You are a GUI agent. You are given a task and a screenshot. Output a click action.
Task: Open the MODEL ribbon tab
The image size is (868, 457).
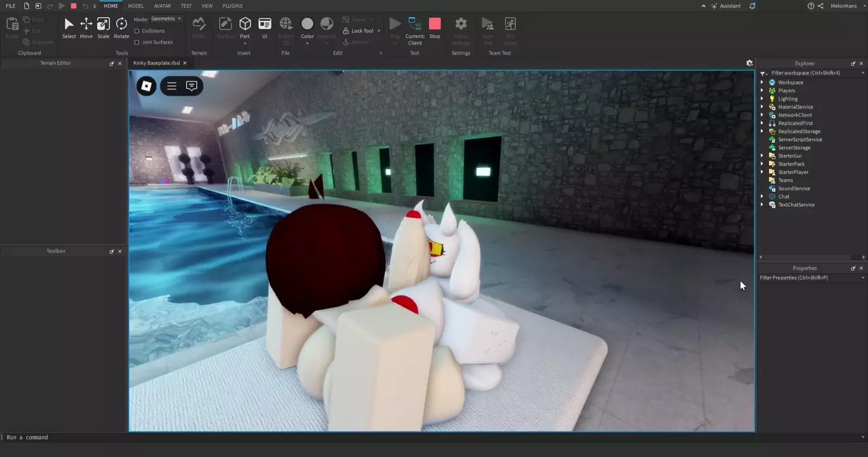point(136,6)
